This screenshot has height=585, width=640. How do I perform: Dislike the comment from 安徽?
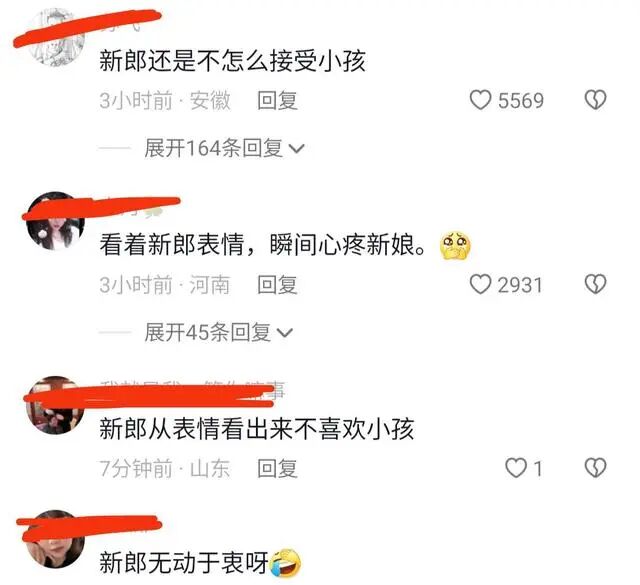(x=596, y=100)
